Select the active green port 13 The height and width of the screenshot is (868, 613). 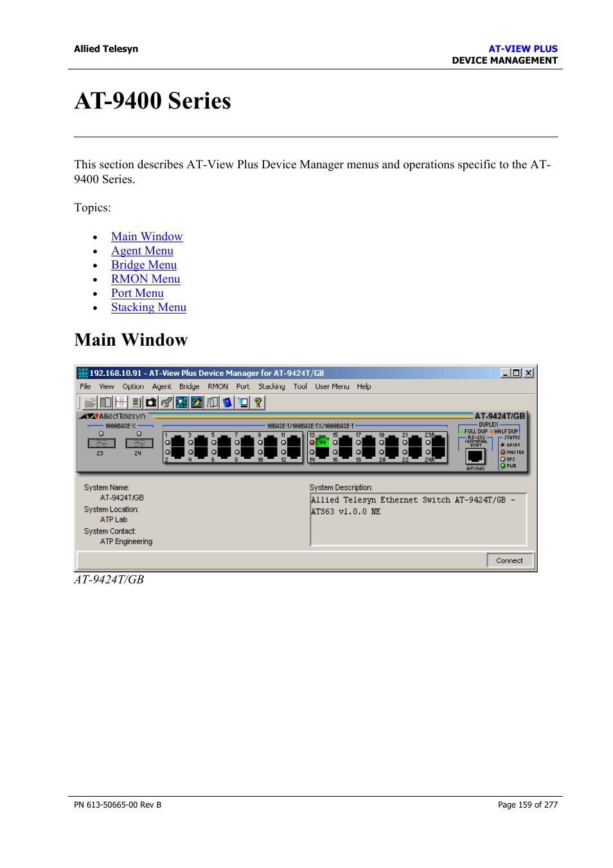coord(323,441)
